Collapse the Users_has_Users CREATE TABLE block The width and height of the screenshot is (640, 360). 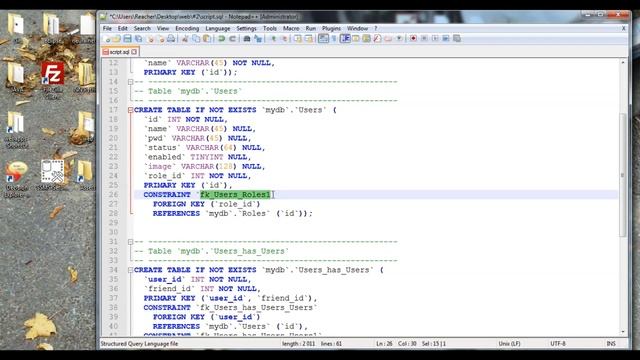131,270
